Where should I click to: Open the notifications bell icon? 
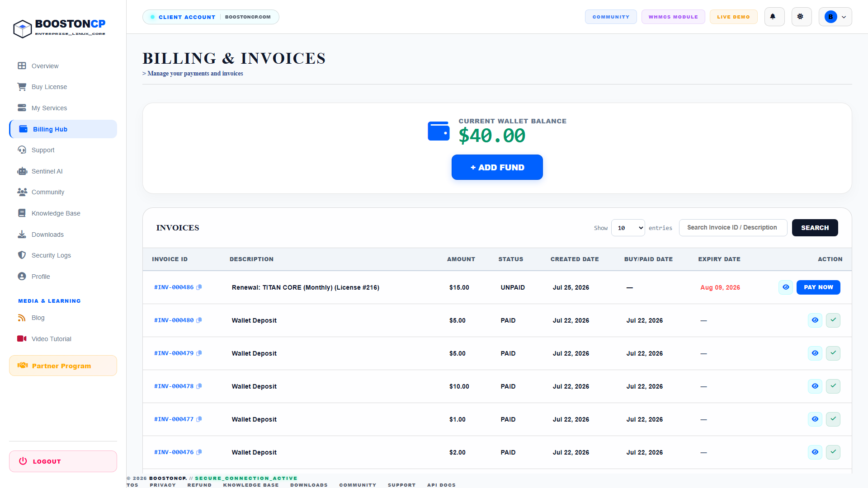tap(774, 17)
